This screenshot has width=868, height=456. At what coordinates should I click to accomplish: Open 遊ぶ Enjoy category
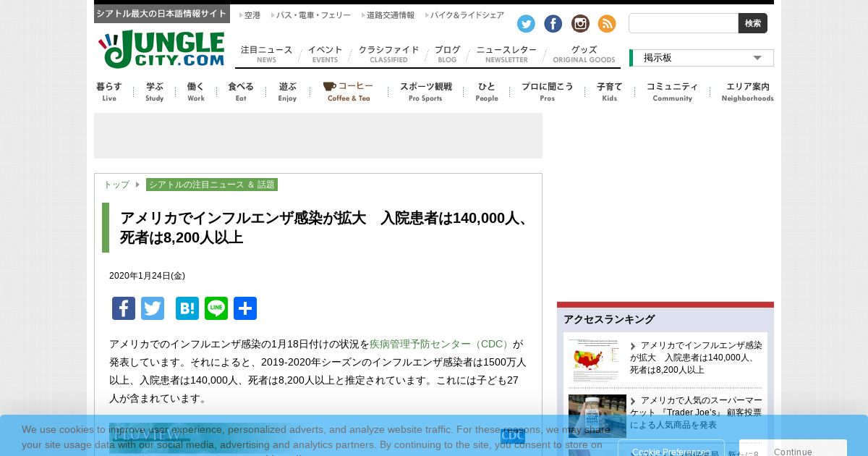pyautogui.click(x=287, y=92)
